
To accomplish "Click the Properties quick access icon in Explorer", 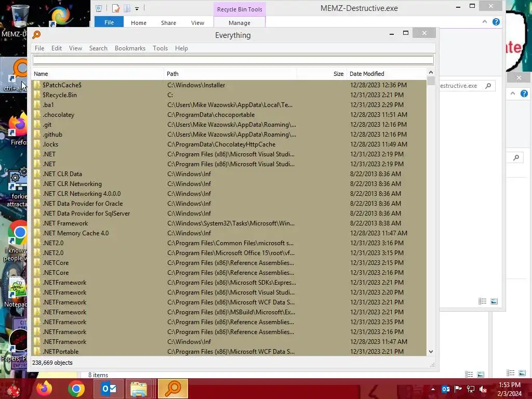I will (x=116, y=8).
